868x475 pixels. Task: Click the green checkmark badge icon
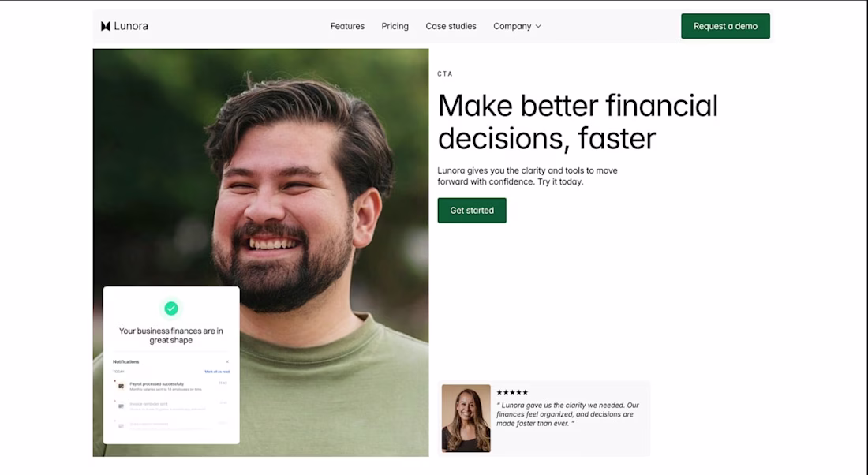point(171,309)
